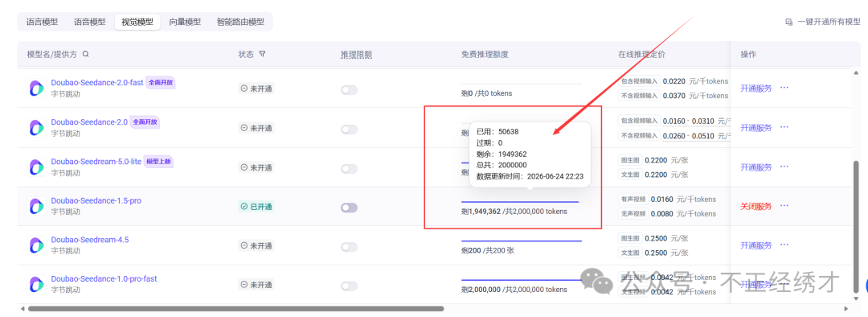The width and height of the screenshot is (868, 317).
Task: Open more actions for Doubao-Seedream-5.0-lite row
Action: point(784,167)
